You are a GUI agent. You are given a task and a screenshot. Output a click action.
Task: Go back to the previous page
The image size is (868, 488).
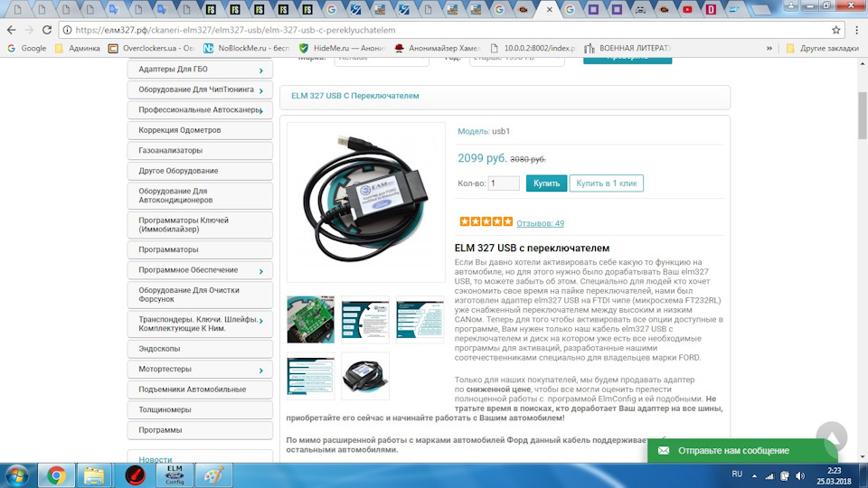click(11, 30)
